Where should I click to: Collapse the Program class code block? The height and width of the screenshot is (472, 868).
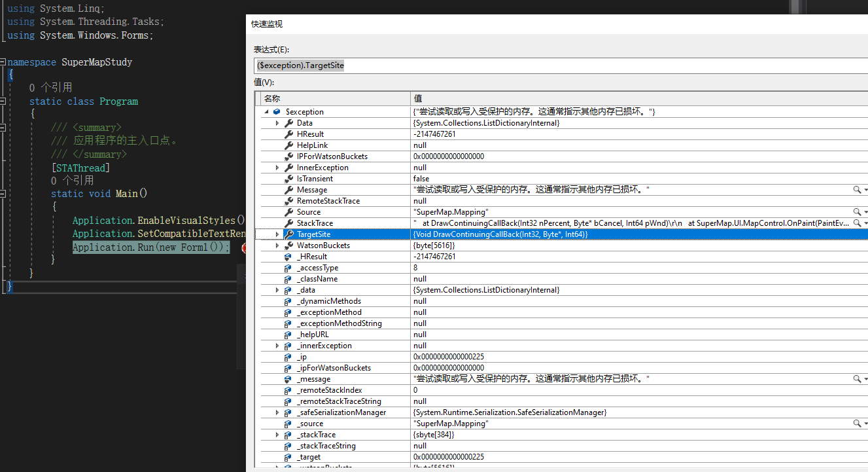coord(3,101)
